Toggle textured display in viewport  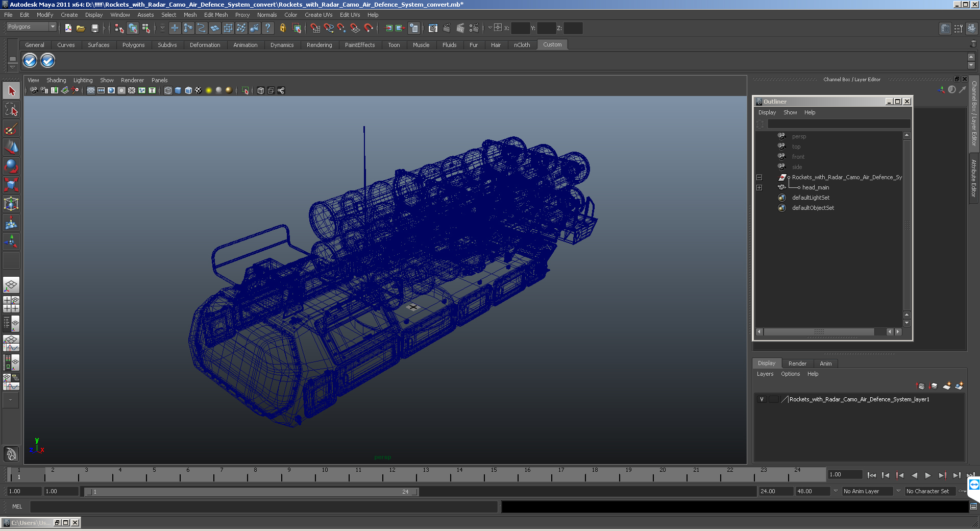coord(199,90)
